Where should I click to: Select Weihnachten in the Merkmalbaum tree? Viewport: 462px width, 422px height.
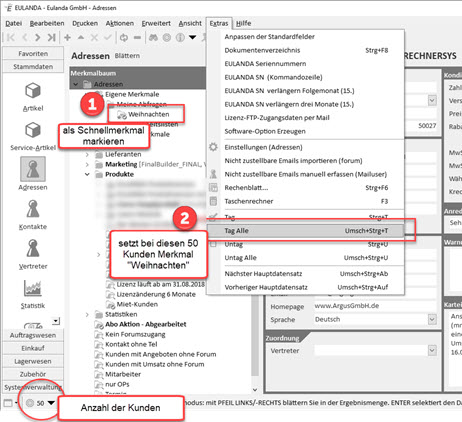pyautogui.click(x=149, y=114)
